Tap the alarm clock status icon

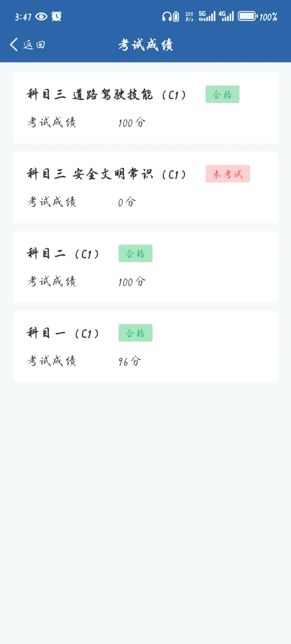tap(56, 16)
